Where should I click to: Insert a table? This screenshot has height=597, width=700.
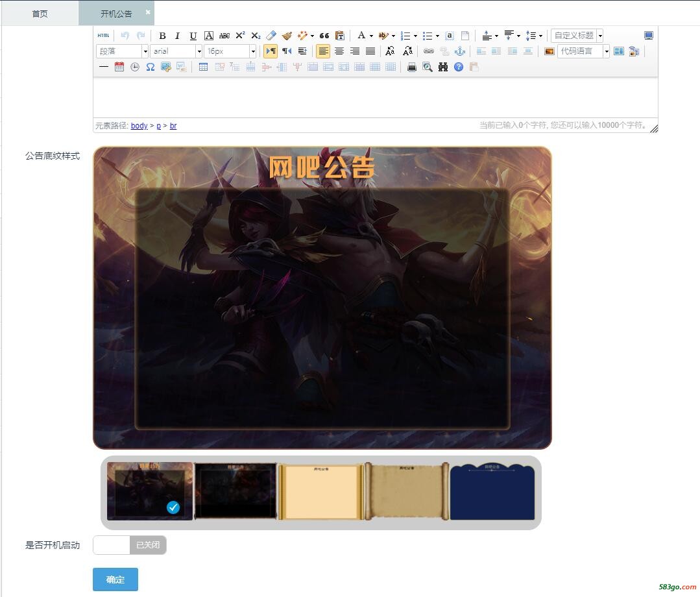pos(203,67)
